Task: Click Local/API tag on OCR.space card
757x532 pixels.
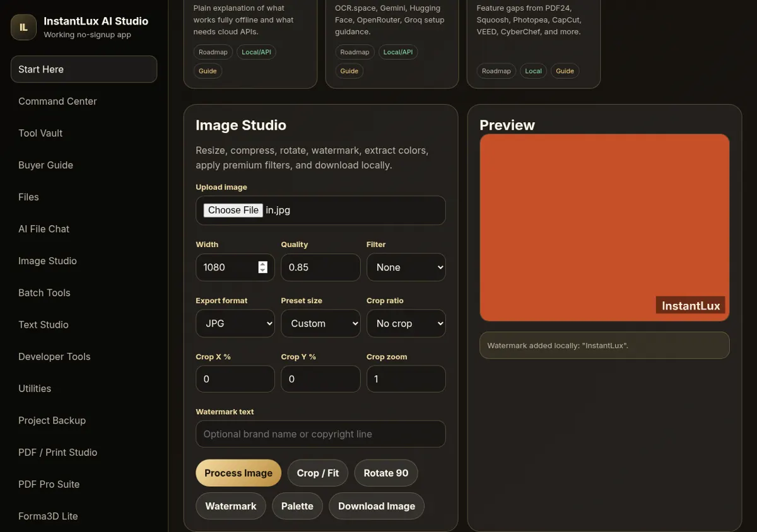Action: (x=398, y=52)
